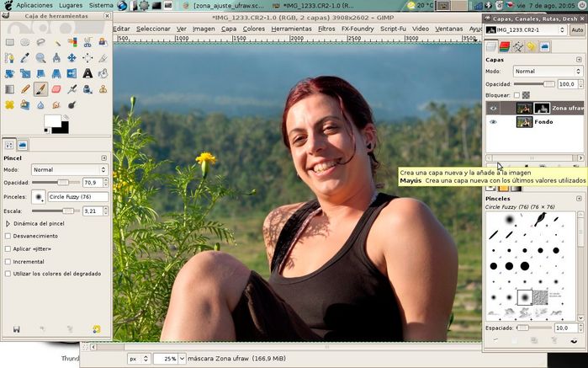Open the Editar menu
This screenshot has height=368, width=588.
click(121, 29)
